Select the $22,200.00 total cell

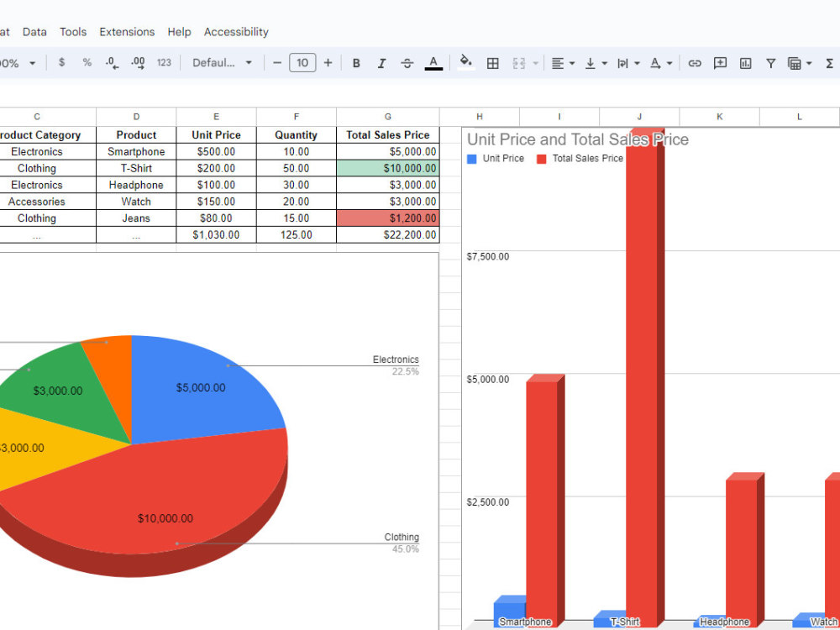tap(388, 234)
